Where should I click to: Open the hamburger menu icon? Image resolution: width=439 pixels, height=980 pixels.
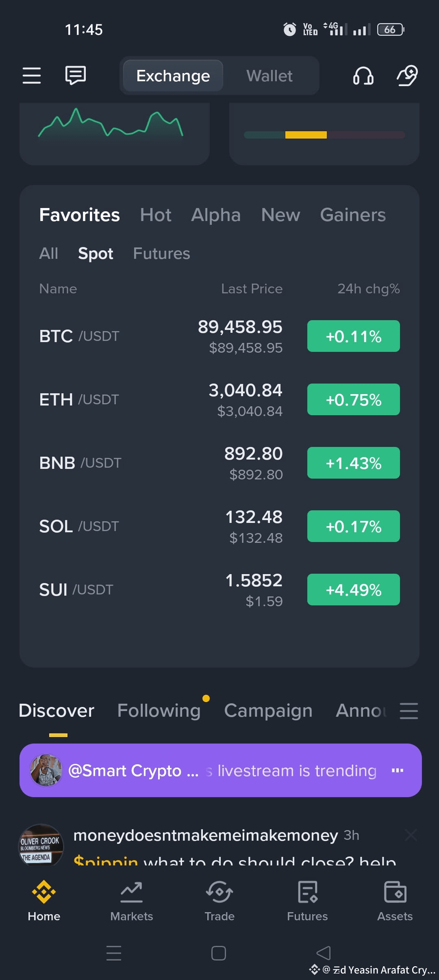pyautogui.click(x=32, y=76)
